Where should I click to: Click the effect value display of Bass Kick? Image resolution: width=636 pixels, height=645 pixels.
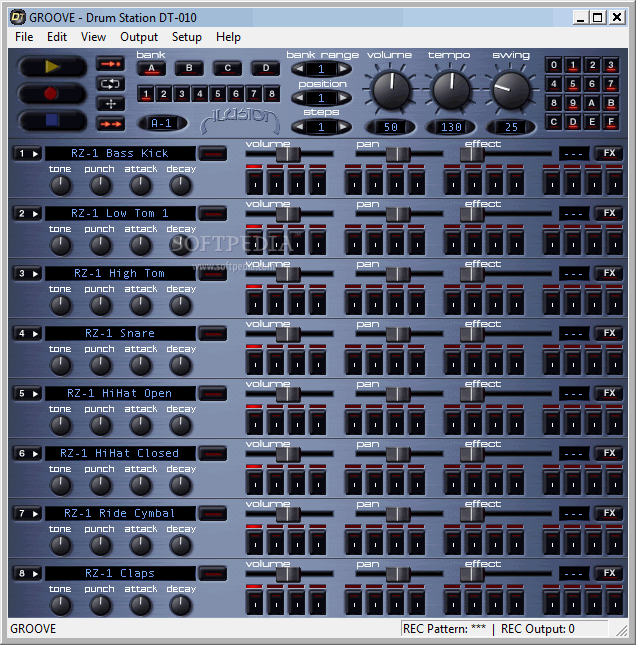click(574, 154)
